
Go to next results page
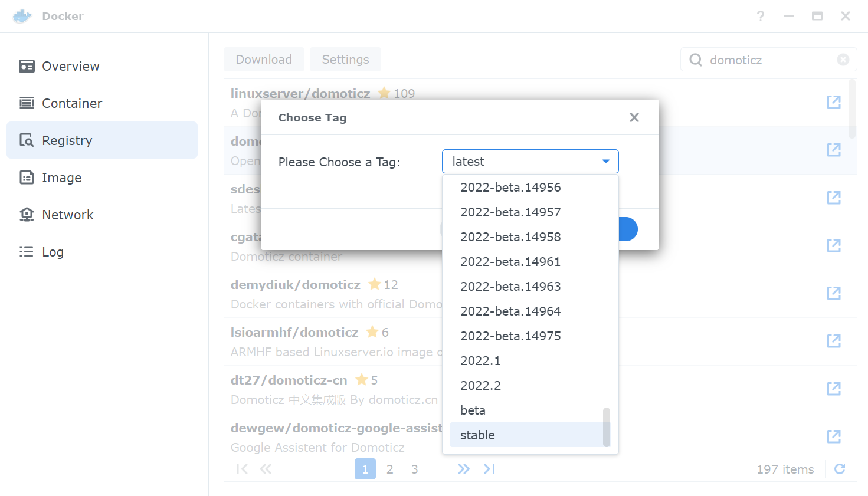[x=464, y=469]
